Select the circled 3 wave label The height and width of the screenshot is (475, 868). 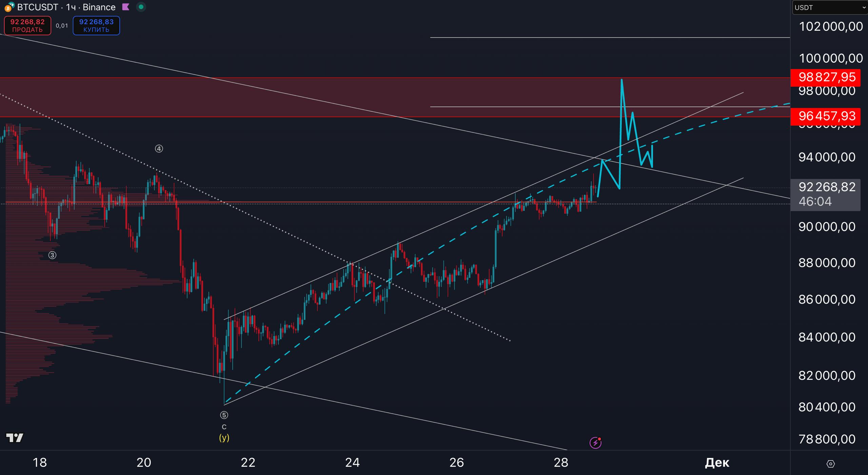tap(52, 255)
